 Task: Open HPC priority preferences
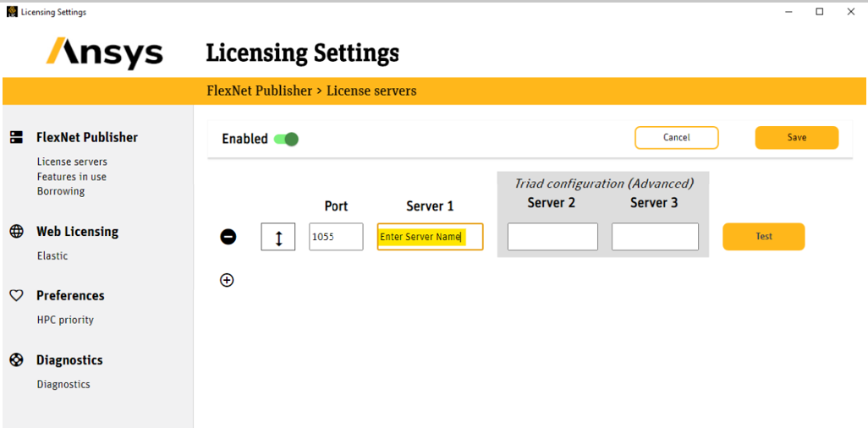pyautogui.click(x=65, y=320)
